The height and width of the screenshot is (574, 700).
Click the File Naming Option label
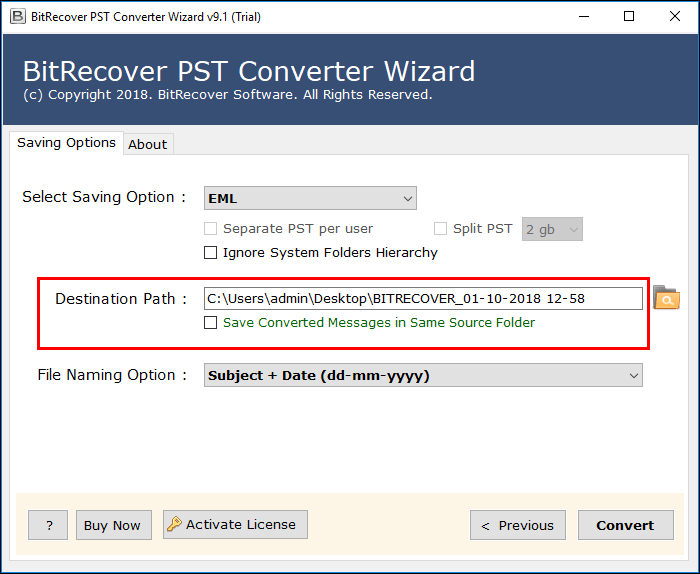click(112, 375)
